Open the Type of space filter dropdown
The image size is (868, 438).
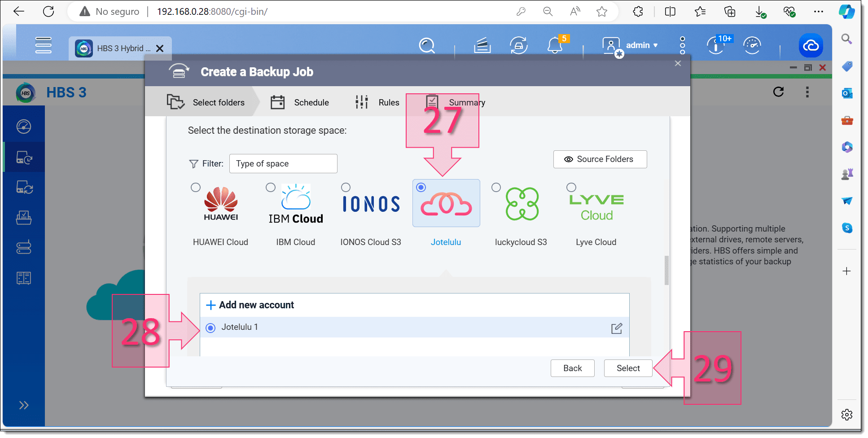[283, 163]
